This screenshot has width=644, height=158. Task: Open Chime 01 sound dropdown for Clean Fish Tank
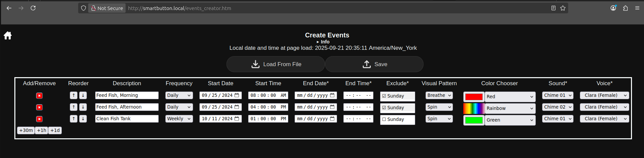(x=558, y=119)
